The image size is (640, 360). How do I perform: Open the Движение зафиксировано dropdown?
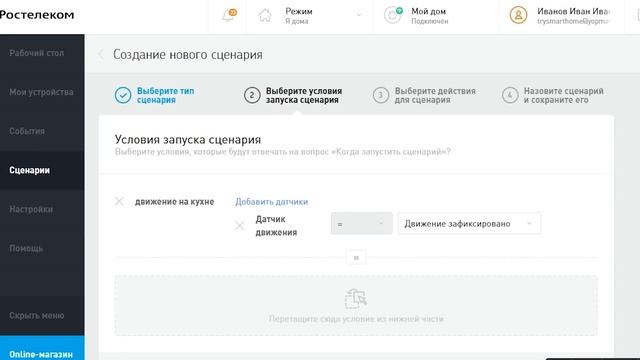point(469,223)
